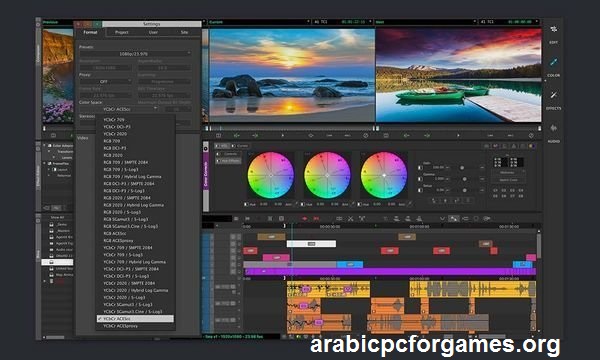Click the C4 color bucket
Screen dimensions: 600x360
[x=521, y=190]
